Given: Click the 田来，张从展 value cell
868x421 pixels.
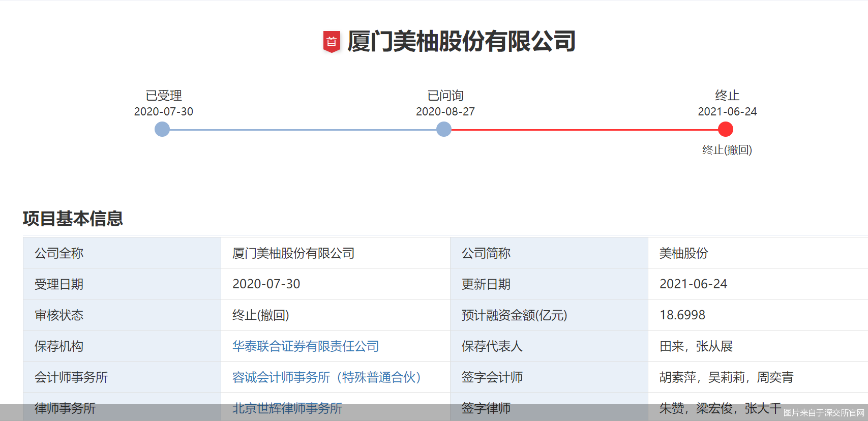Looking at the screenshot, I should click(758, 346).
